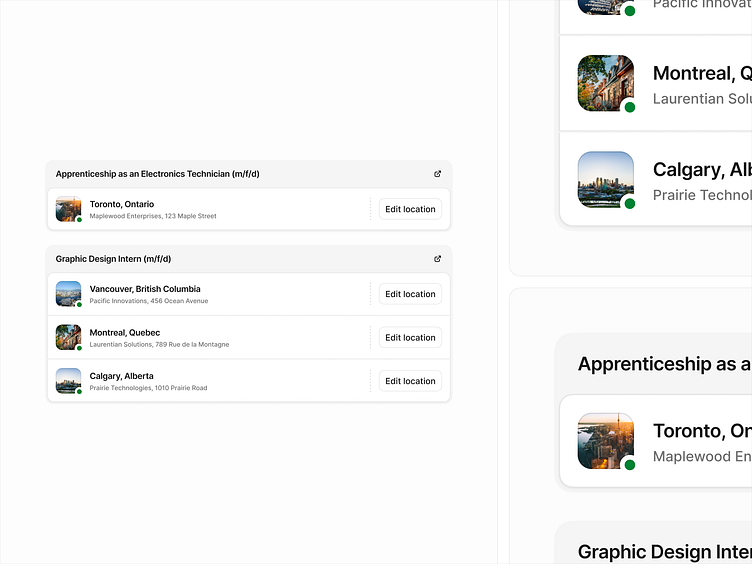
Task: Select small Calgary thumbnail in the list
Action: 68,381
